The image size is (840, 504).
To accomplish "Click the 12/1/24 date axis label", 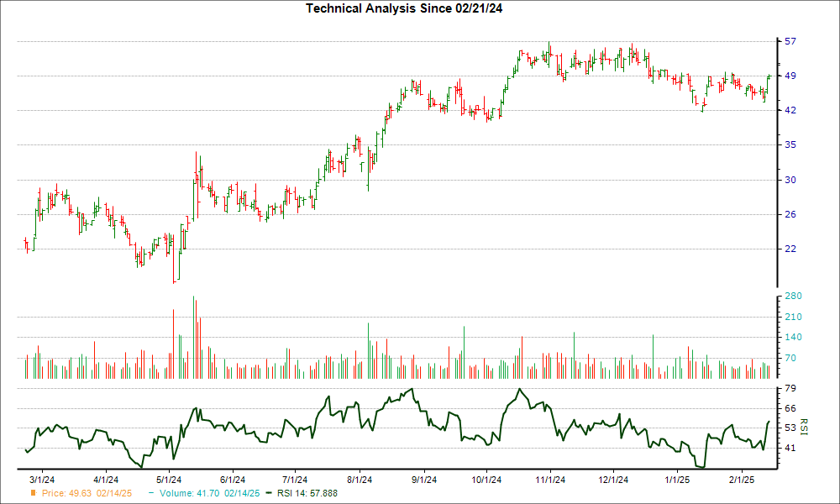I will click(613, 480).
